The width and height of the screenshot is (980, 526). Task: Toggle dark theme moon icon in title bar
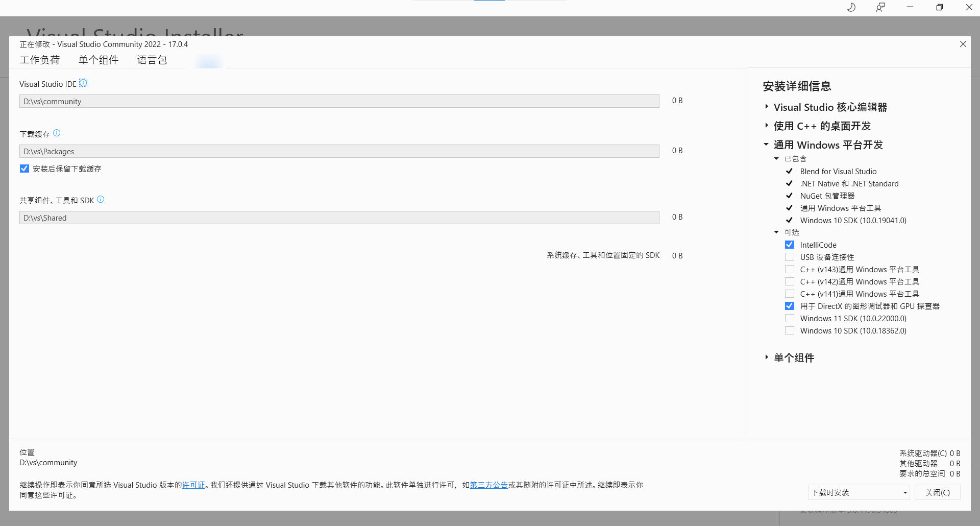pyautogui.click(x=851, y=7)
